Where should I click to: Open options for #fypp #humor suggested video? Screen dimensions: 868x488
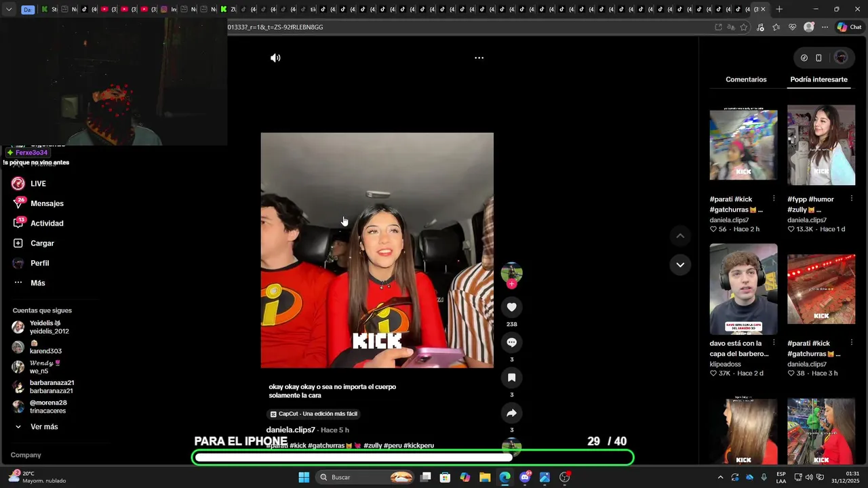point(851,199)
